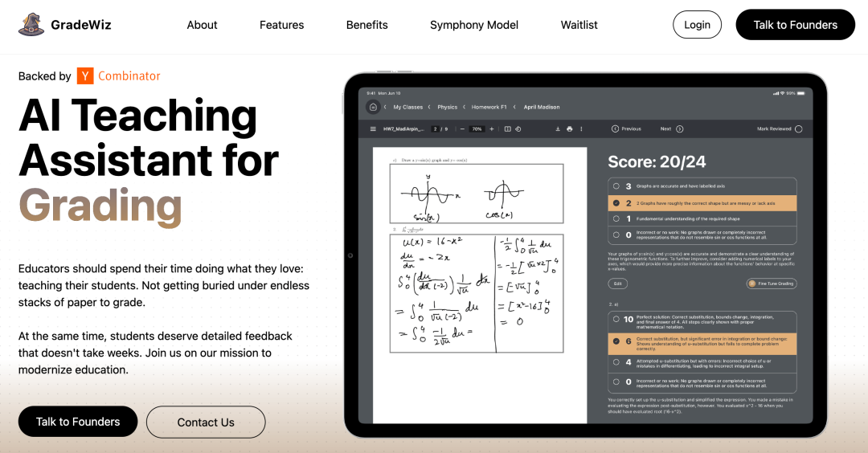Click the zoom out minus icon
This screenshot has width=868, height=453.
[x=462, y=129]
